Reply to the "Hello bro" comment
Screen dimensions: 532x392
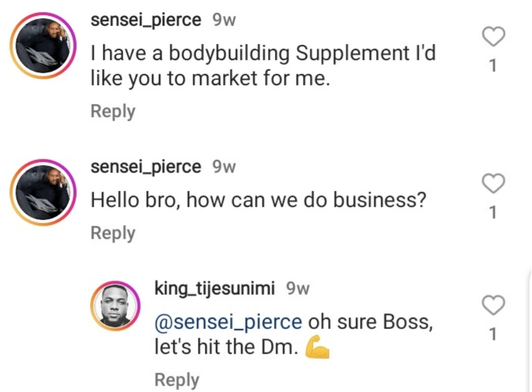tap(113, 233)
